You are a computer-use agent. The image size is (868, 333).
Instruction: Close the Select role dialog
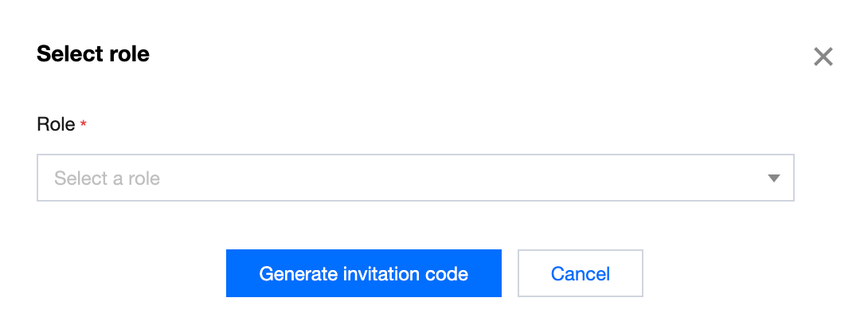point(823,57)
